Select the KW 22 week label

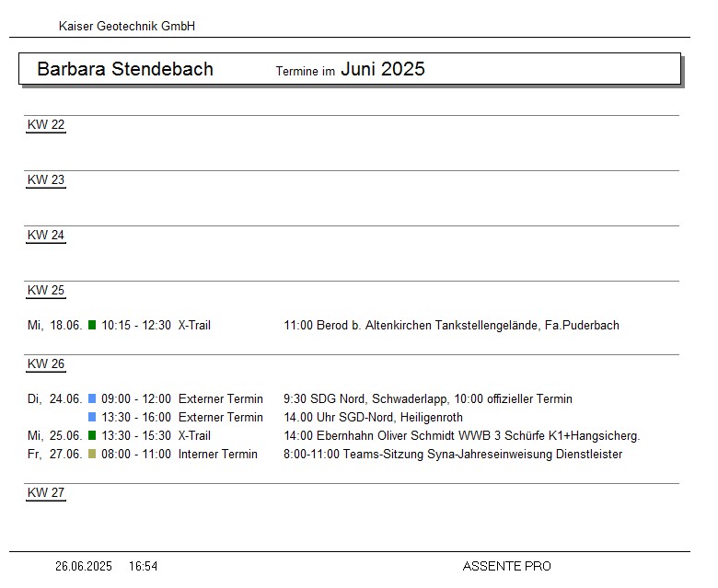point(46,125)
